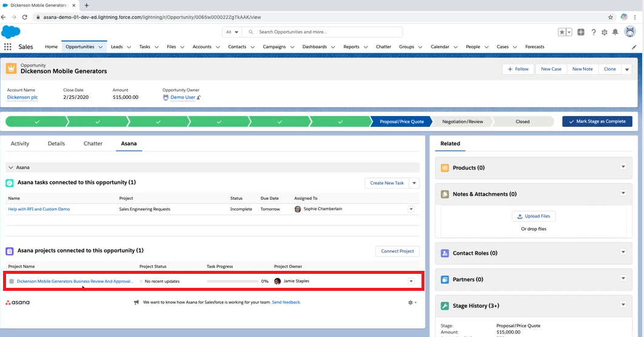Open the Favorites star icon
The height and width of the screenshot is (337, 644).
click(562, 32)
